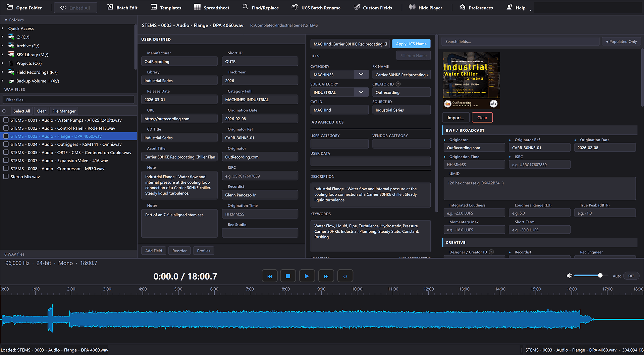The width and height of the screenshot is (644, 355).
Task: Stop audio playback
Action: (288, 276)
